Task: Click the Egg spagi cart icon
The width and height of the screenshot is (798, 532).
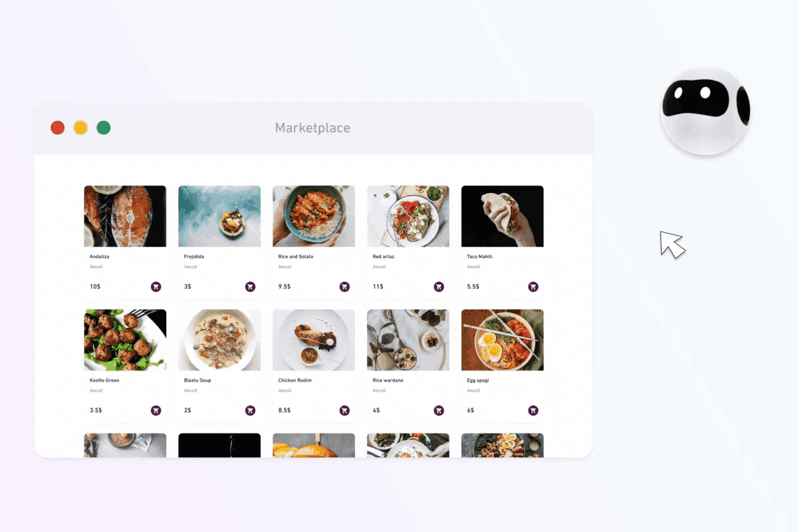Action: pos(533,410)
